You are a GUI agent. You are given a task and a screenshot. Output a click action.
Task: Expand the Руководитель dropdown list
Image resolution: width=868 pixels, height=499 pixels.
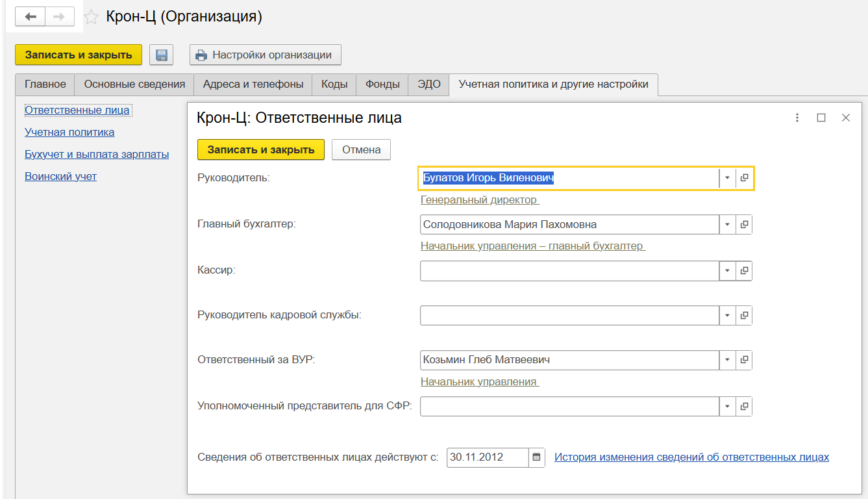(x=727, y=178)
